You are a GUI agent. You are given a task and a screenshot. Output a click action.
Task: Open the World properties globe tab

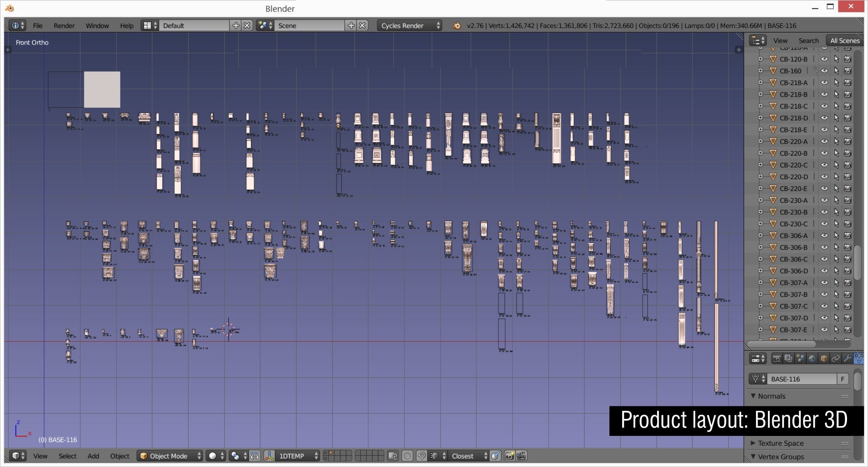812,358
